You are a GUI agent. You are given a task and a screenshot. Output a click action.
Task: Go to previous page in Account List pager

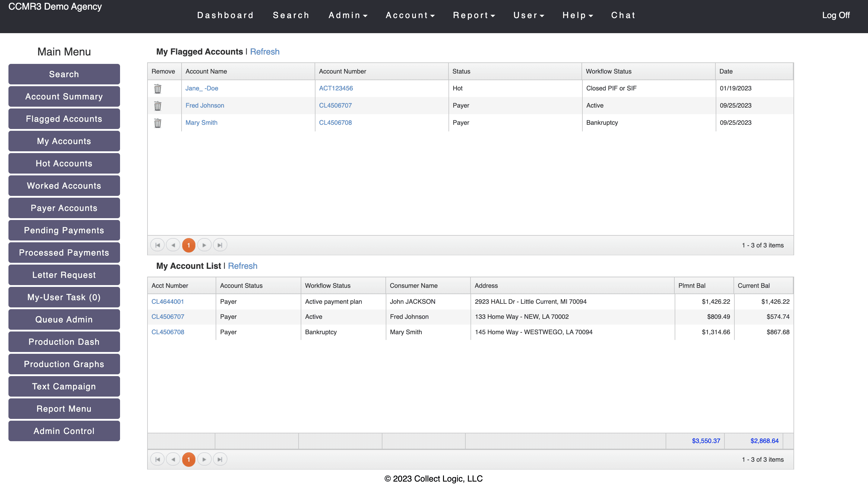tap(173, 459)
